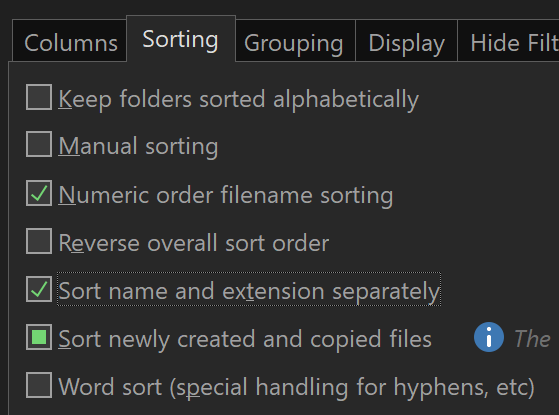
Task: Toggle Sort newly created and copied files box
Action: point(39,337)
